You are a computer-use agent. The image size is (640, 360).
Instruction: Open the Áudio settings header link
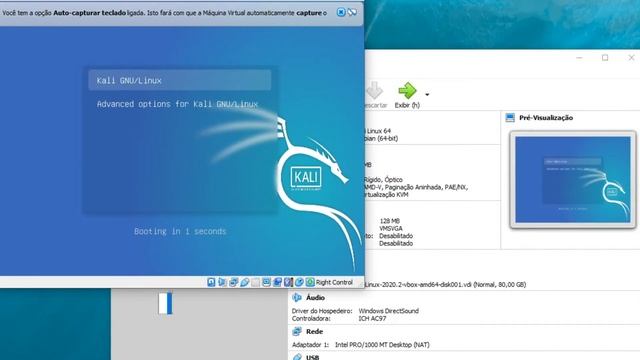(316, 298)
